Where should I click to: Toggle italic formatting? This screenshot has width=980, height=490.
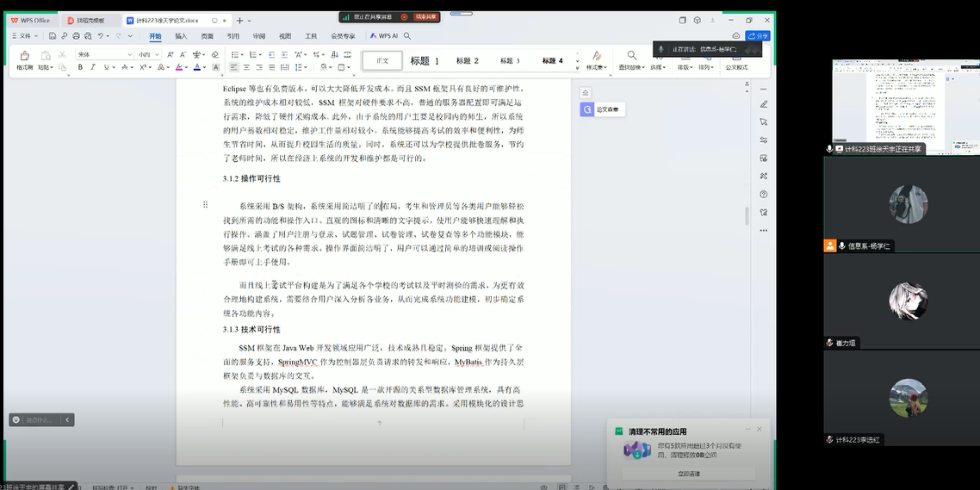95,67
